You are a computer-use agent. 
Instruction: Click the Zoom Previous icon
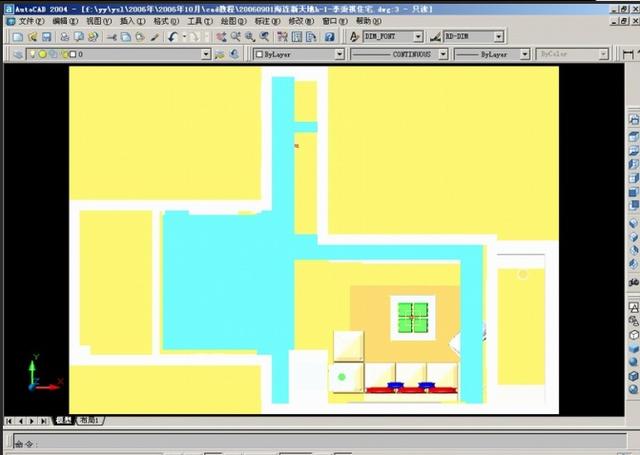coord(264,37)
